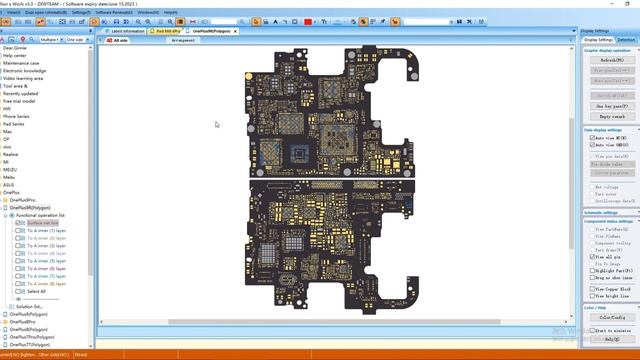Enable Drag no show inner checkbox
This screenshot has height=360, width=640.
592,278
